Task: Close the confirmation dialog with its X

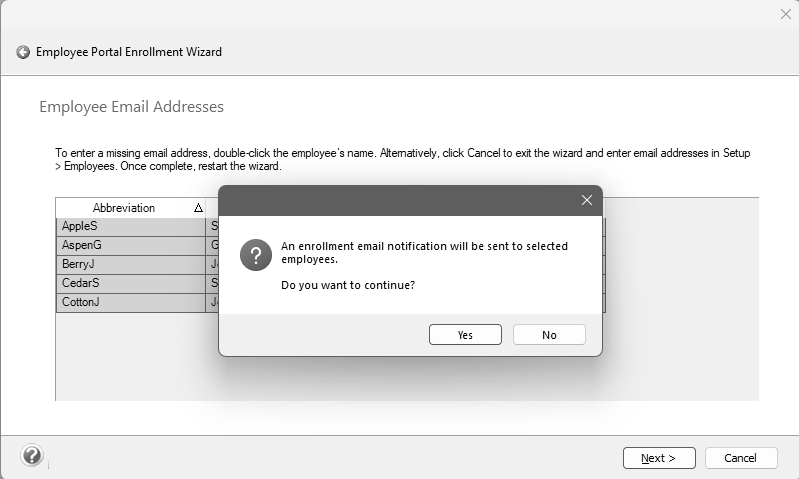Action: point(587,200)
